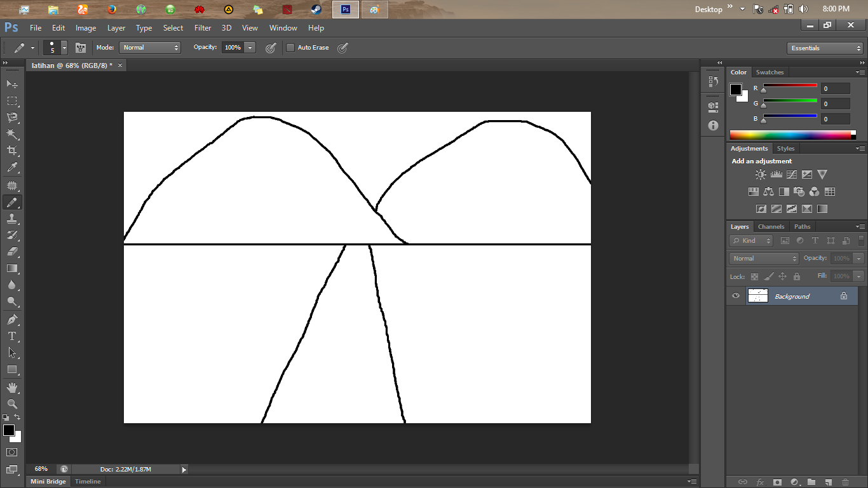Image resolution: width=868 pixels, height=488 pixels.
Task: Open the Mode dropdown in the options bar
Action: pyautogui.click(x=150, y=47)
